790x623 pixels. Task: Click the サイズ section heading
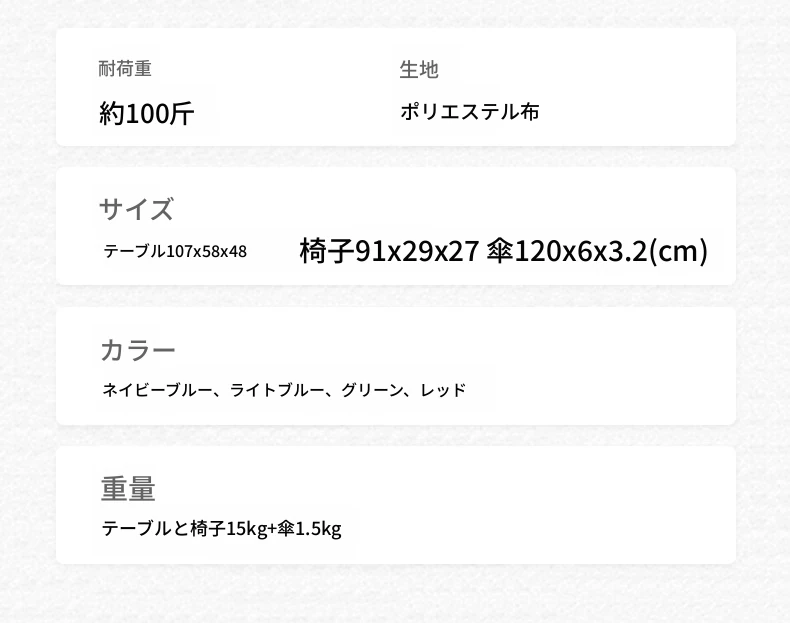click(x=137, y=209)
